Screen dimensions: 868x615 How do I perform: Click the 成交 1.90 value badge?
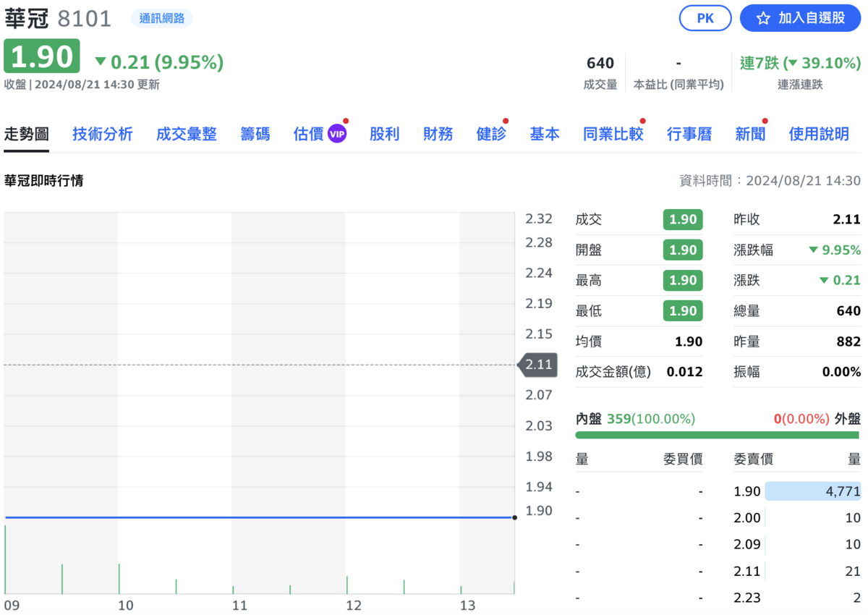coord(683,220)
